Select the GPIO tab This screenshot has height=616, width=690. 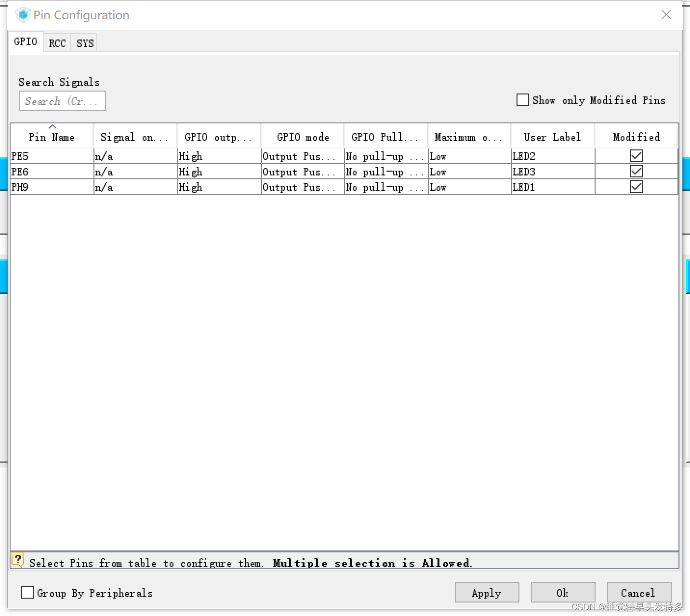pyautogui.click(x=26, y=41)
